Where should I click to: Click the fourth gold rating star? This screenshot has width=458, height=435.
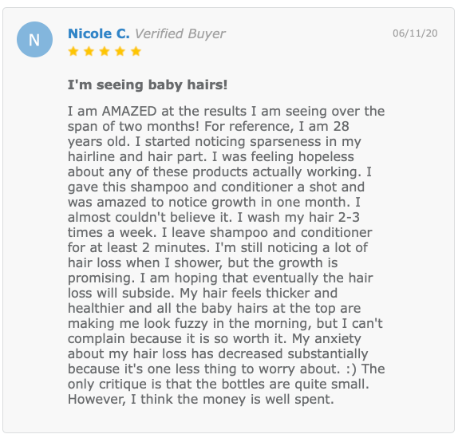coord(120,51)
